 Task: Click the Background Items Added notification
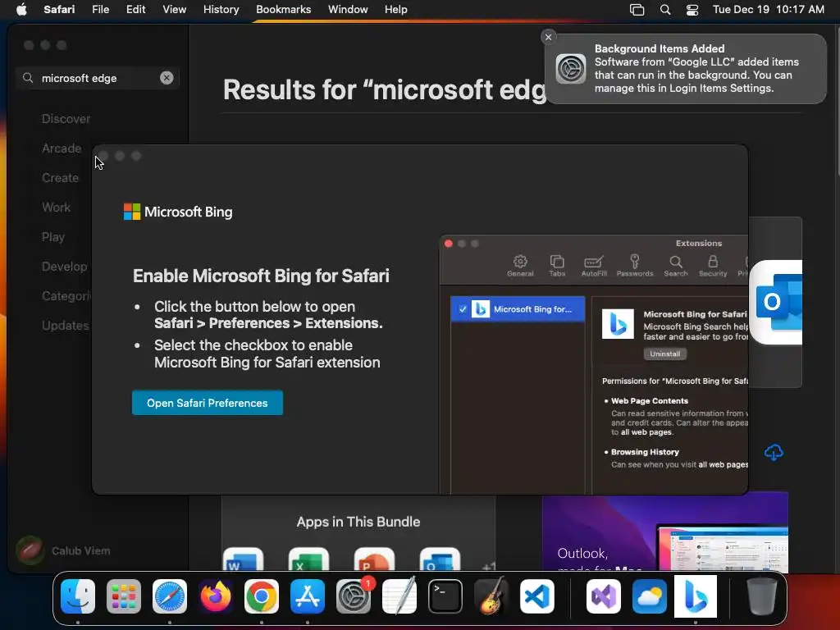pos(686,69)
